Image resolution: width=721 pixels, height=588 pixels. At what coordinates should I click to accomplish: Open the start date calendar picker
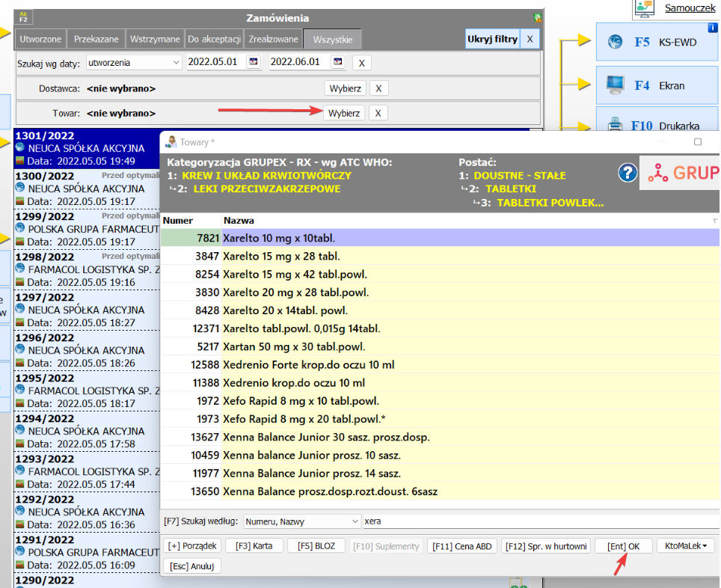(x=254, y=61)
